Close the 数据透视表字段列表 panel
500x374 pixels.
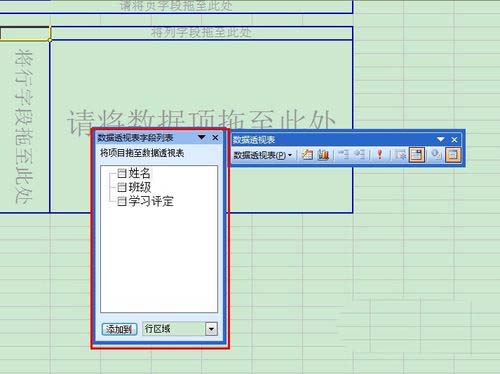pos(215,137)
